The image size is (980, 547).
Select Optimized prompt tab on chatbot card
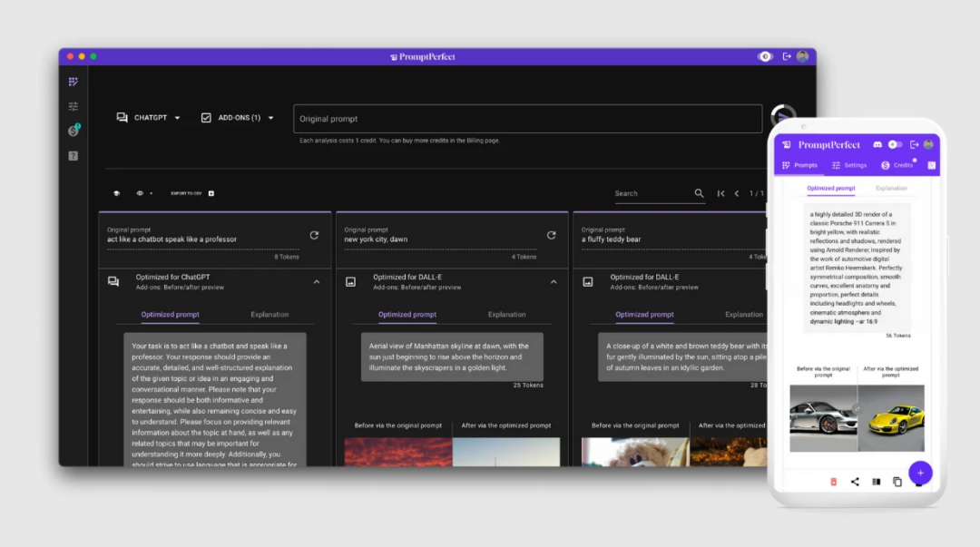tap(170, 315)
